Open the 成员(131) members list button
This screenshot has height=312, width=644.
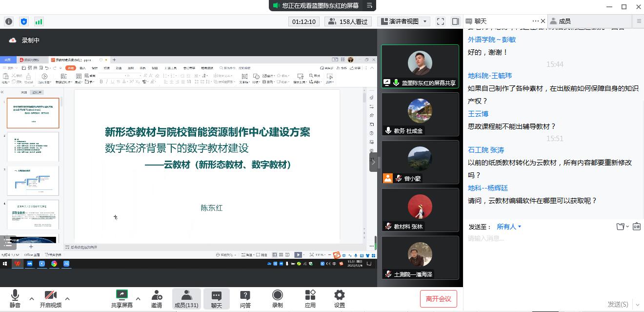[x=186, y=298]
